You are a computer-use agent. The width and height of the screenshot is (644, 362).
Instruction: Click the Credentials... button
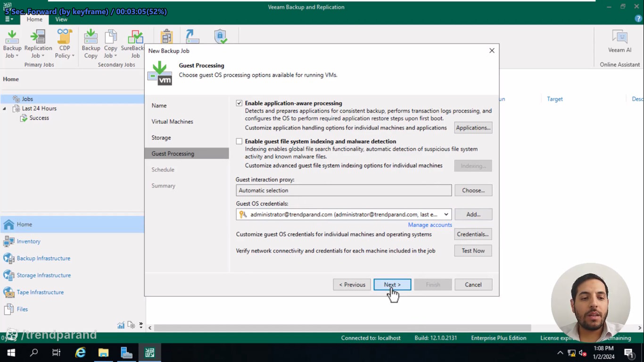473,234
